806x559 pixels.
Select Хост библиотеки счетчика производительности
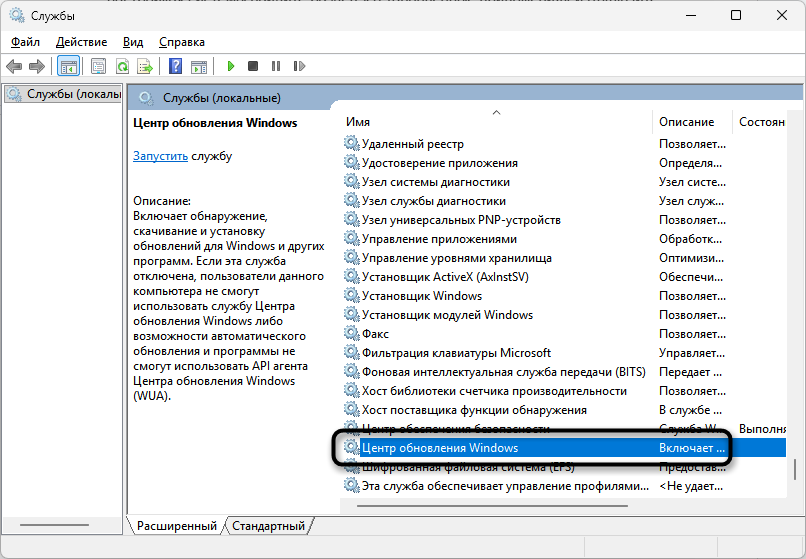pyautogui.click(x=494, y=391)
